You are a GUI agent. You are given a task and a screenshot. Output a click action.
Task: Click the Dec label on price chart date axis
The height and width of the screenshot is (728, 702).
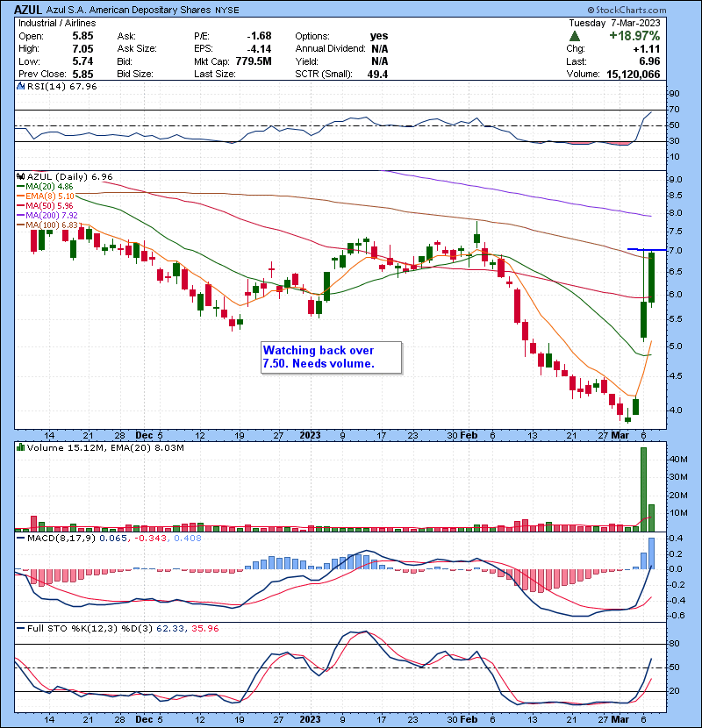pos(144,435)
